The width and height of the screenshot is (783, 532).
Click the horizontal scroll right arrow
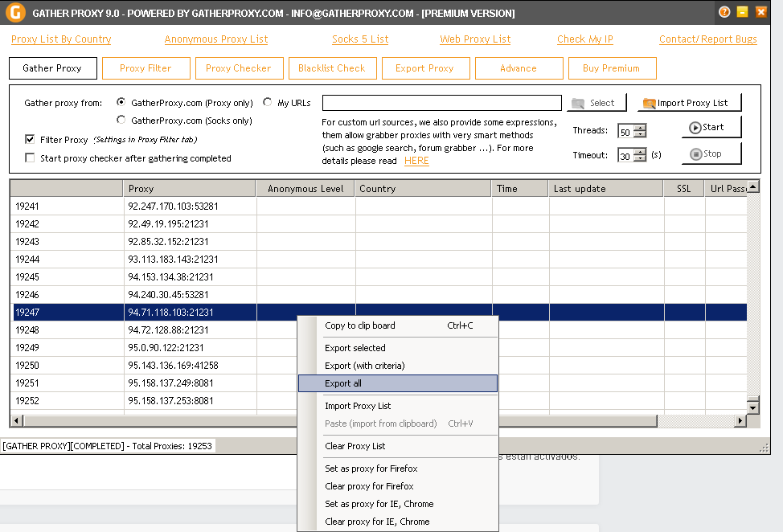[741, 421]
